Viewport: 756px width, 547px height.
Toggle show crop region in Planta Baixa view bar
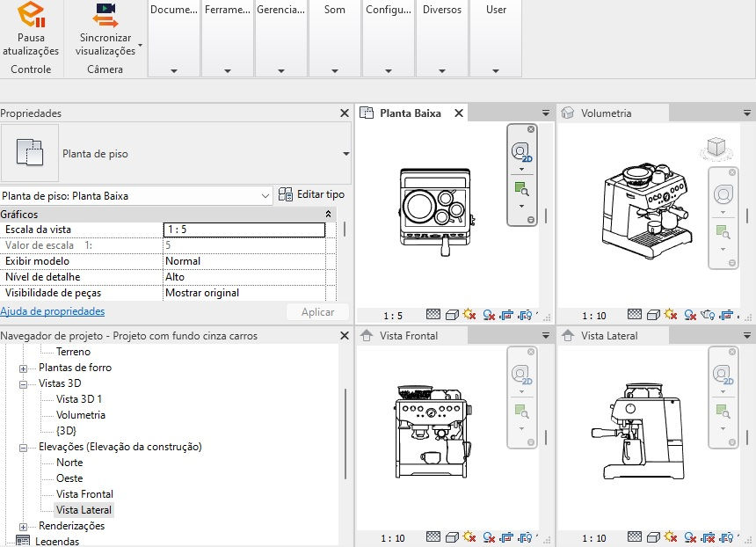tap(525, 315)
